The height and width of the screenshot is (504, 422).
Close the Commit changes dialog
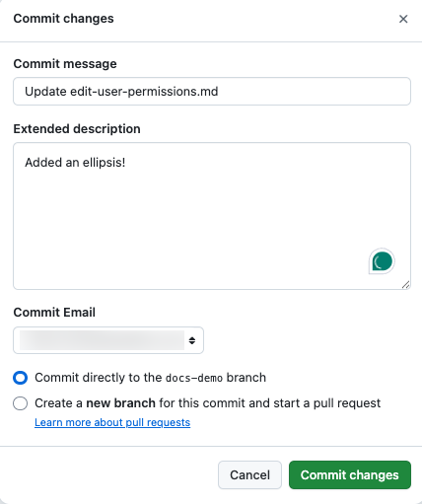point(403,19)
